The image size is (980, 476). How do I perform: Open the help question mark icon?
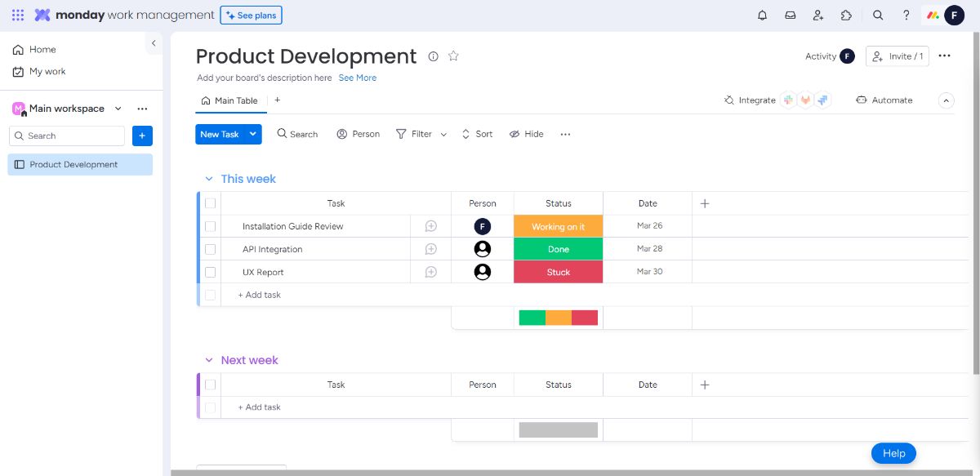coord(906,15)
